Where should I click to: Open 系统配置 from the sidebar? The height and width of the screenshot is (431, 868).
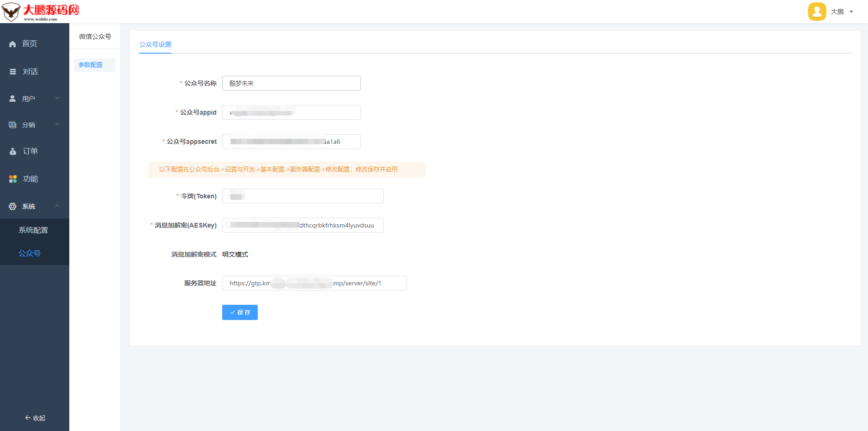tap(33, 230)
